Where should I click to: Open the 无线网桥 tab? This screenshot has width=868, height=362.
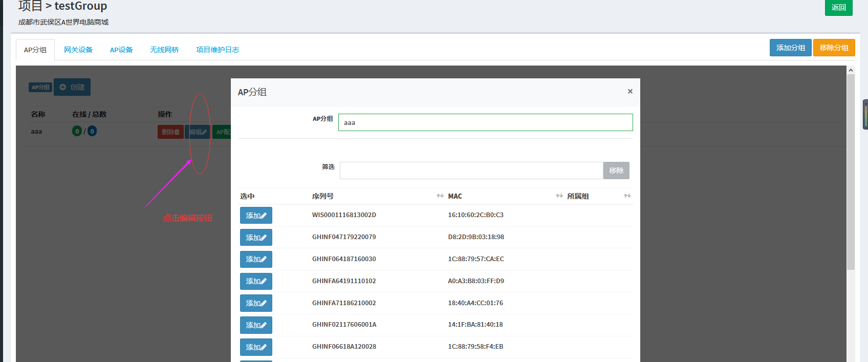tap(164, 50)
